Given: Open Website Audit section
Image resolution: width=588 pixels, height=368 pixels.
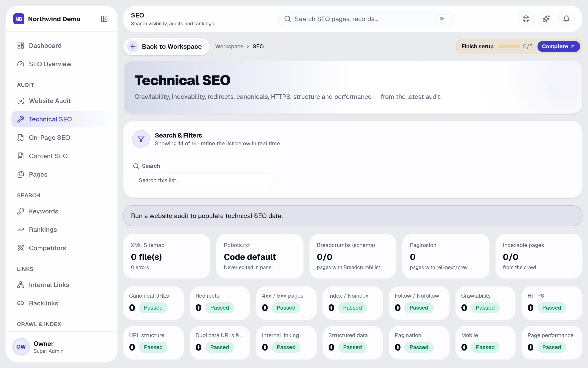Looking at the screenshot, I should point(62,101).
